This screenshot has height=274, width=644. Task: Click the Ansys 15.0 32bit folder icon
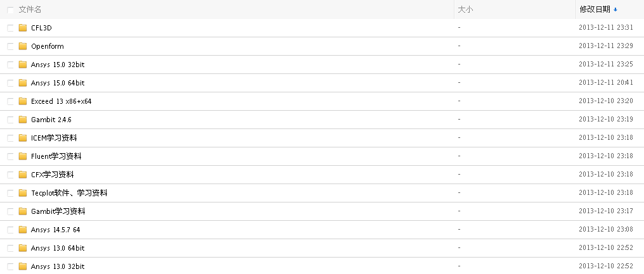[x=23, y=65]
